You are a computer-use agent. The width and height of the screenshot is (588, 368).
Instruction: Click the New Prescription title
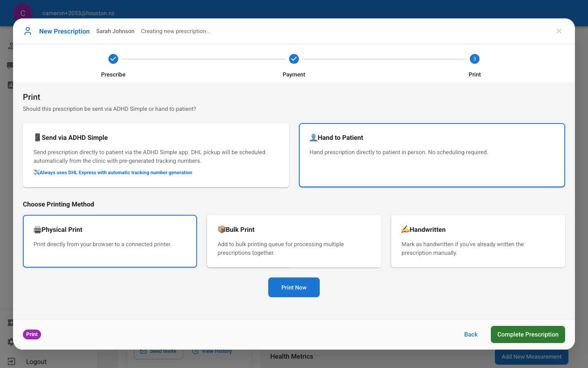[x=65, y=31]
